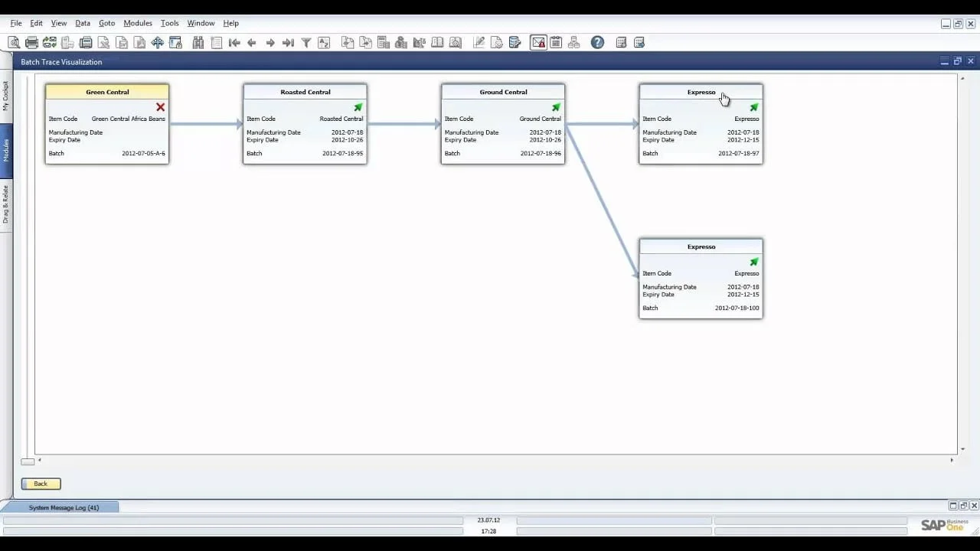Open Print Preview from the toolbar
This screenshot has width=980, height=551.
click(x=14, y=43)
